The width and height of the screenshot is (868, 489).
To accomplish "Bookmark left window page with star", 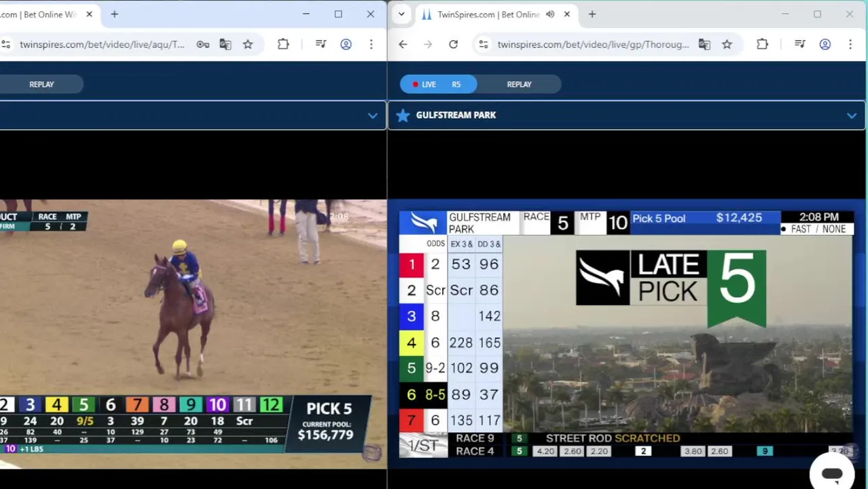I will point(248,45).
